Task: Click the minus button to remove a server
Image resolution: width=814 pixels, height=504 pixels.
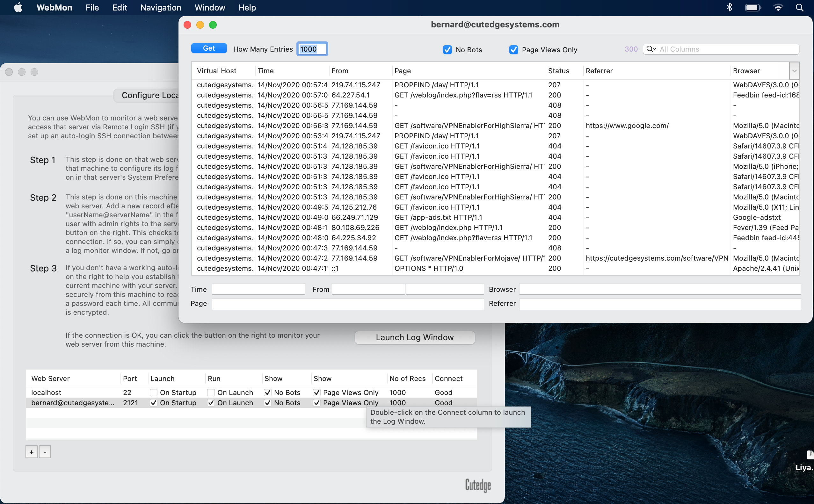Action: pos(45,452)
